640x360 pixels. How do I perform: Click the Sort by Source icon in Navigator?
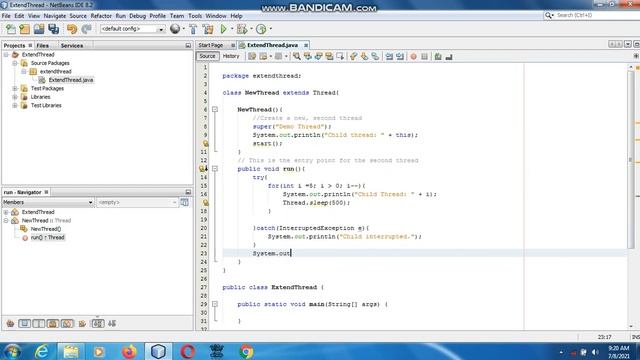pyautogui.click(x=112, y=324)
